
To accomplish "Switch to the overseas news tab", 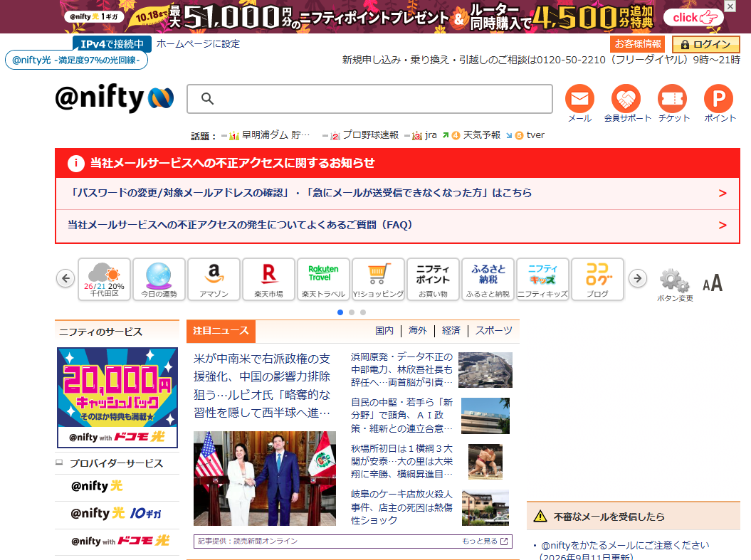I will (x=418, y=331).
